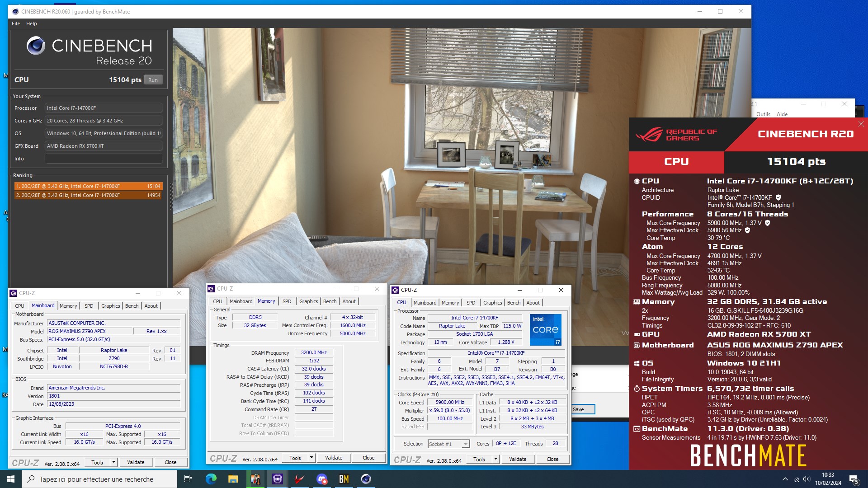Click Tools button in CPU CPU-Z window
868x488 pixels.
[x=479, y=459]
